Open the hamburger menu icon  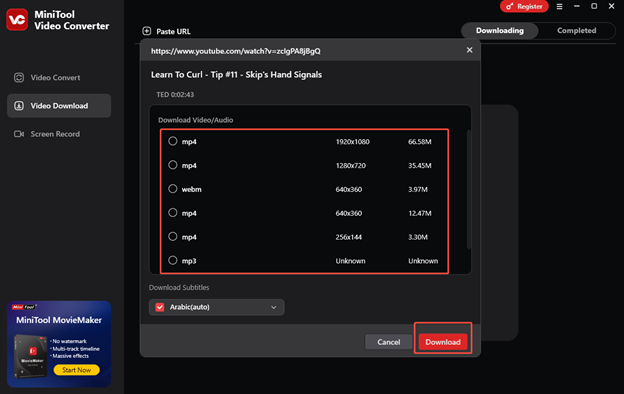click(559, 6)
